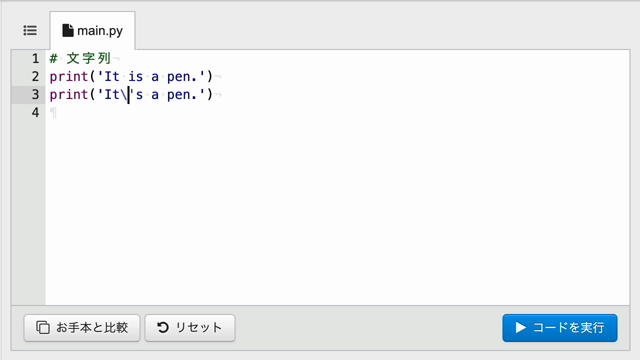Click the string 'It is a pen.'
The width and height of the screenshot is (640, 360).
[x=151, y=77]
